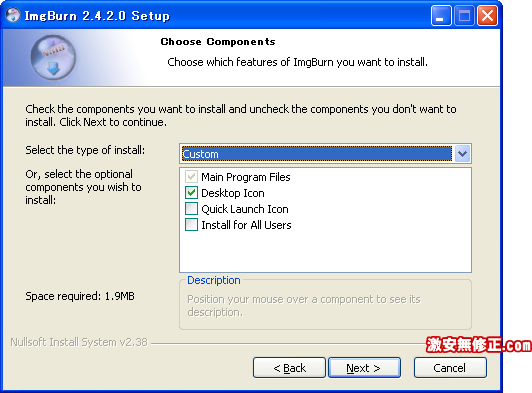Click the grayed Main Program Files checkbox
Viewport: 532px width, 393px height.
(x=191, y=177)
